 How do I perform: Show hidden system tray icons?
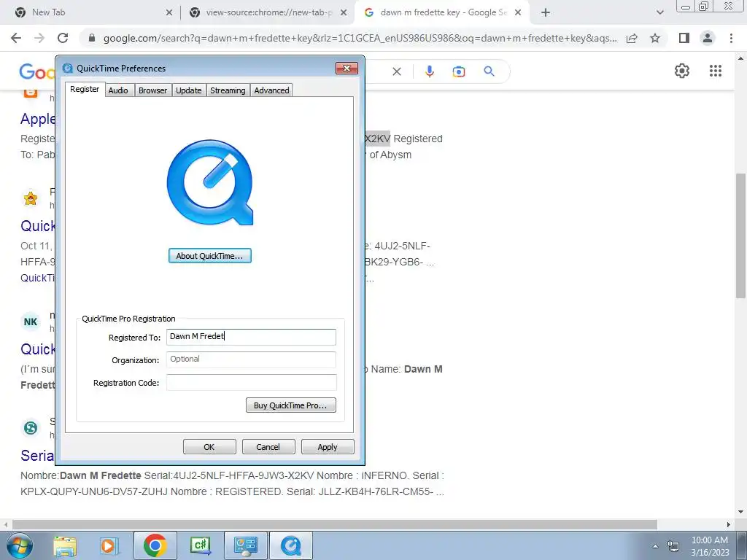point(655,546)
